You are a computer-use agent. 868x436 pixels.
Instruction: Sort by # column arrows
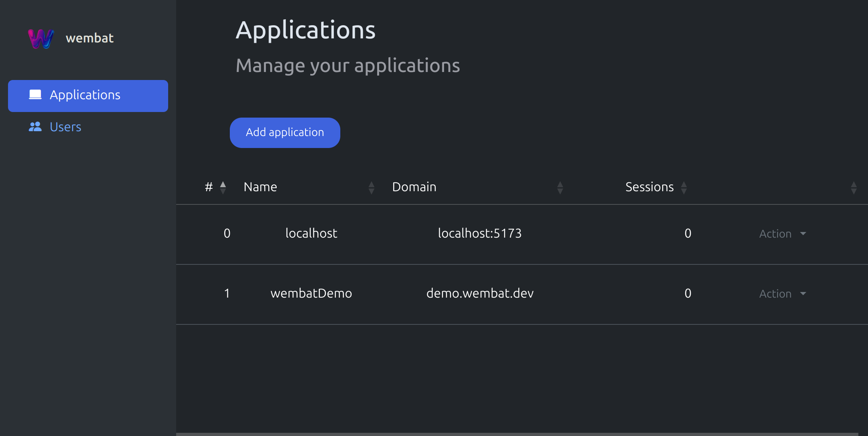[x=223, y=187]
